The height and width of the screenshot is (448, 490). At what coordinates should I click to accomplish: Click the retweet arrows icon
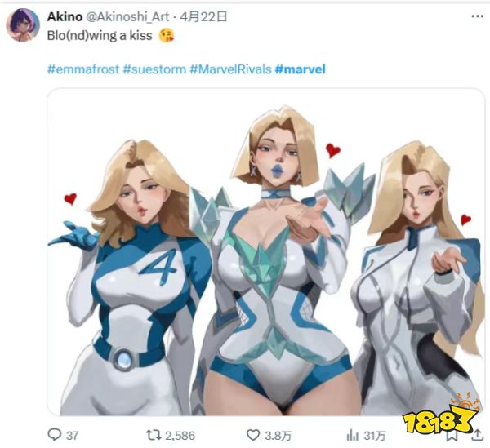coord(154,435)
